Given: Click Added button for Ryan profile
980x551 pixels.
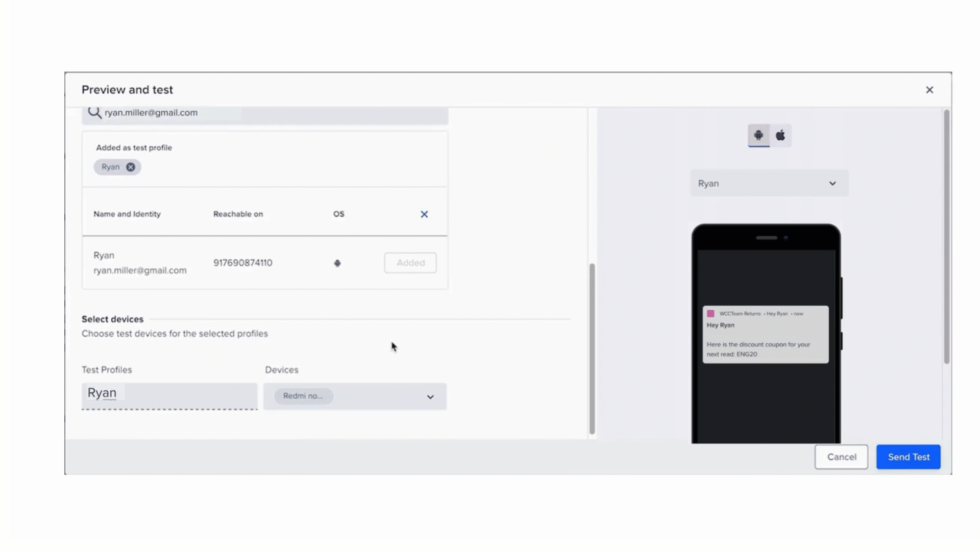Looking at the screenshot, I should 410,262.
